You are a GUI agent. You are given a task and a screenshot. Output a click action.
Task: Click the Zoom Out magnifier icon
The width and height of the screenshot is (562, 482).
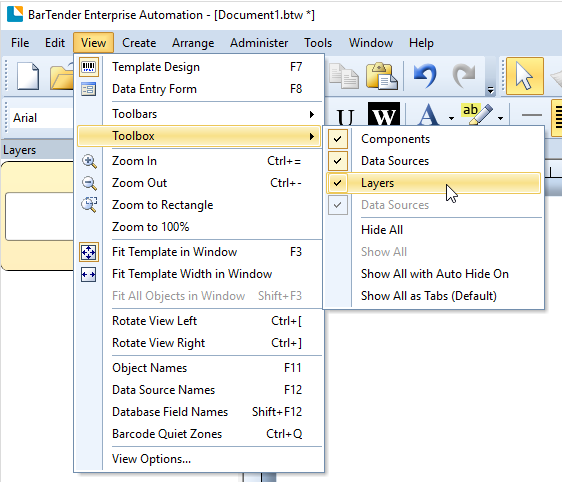click(89, 183)
